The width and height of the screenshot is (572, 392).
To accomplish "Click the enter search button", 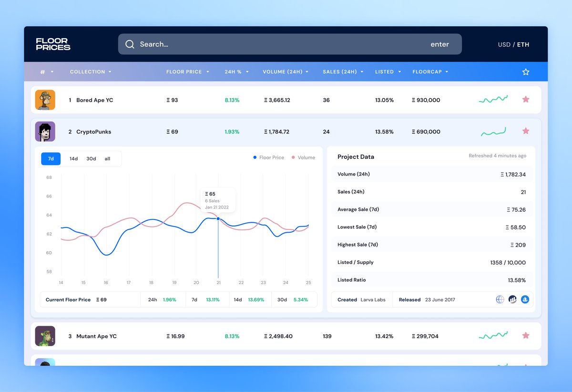I will click(x=439, y=44).
